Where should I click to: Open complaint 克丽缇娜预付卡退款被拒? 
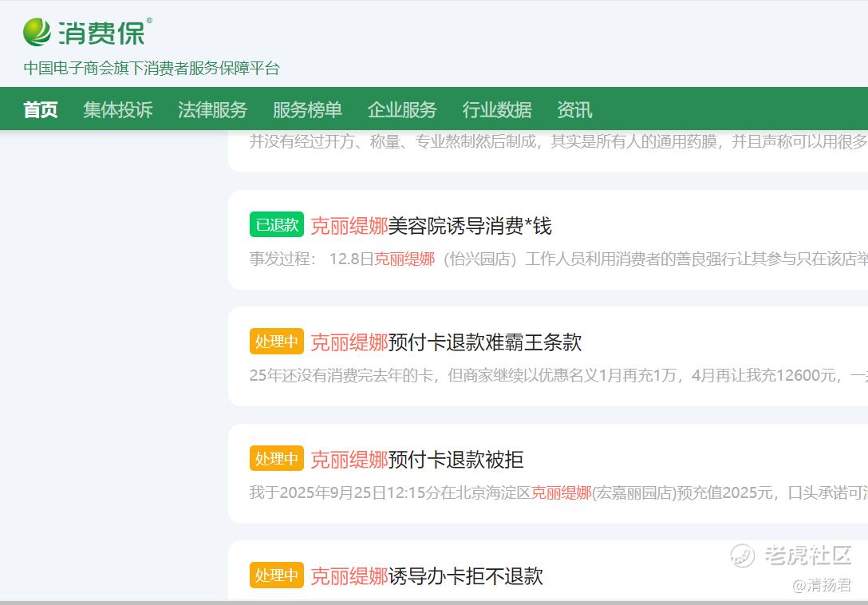(416, 459)
